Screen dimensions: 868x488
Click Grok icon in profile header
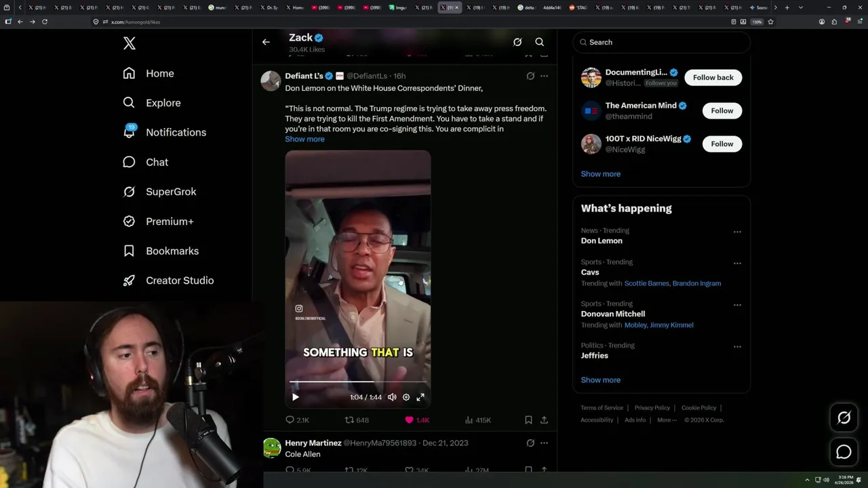pos(517,42)
